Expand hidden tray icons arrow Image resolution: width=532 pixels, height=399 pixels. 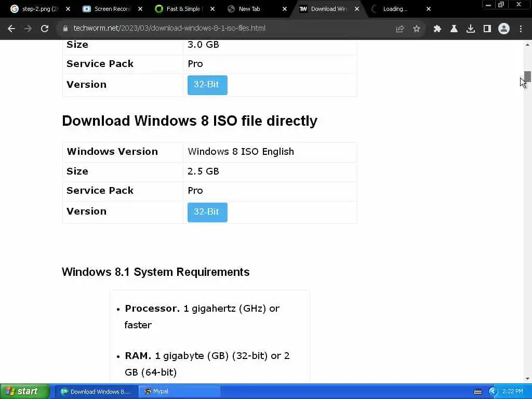pos(494,392)
